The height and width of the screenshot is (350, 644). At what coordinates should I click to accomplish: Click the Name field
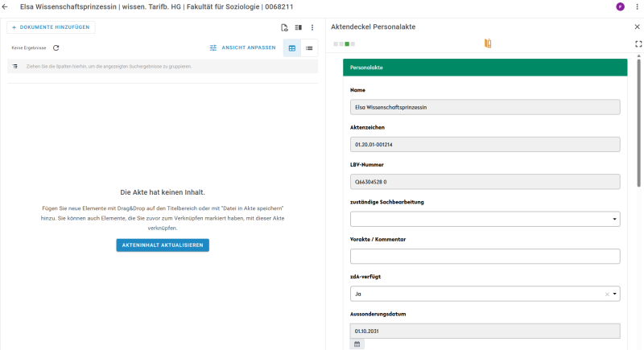click(x=485, y=107)
